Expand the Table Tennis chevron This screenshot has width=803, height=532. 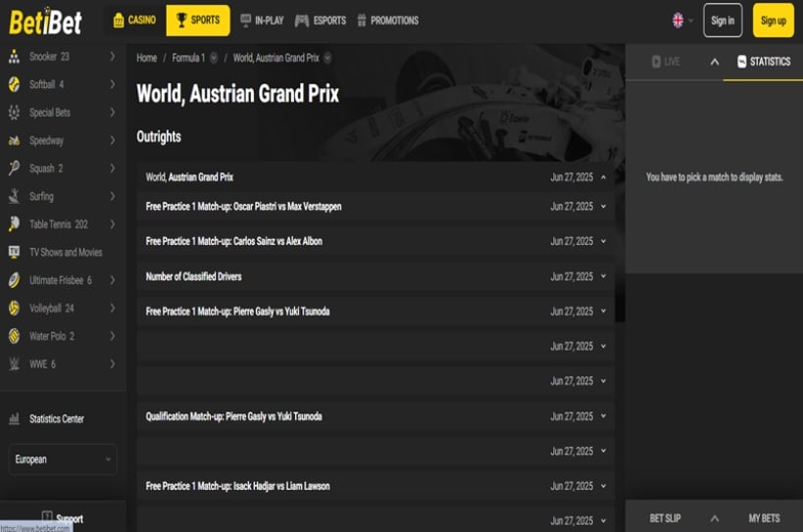[112, 224]
